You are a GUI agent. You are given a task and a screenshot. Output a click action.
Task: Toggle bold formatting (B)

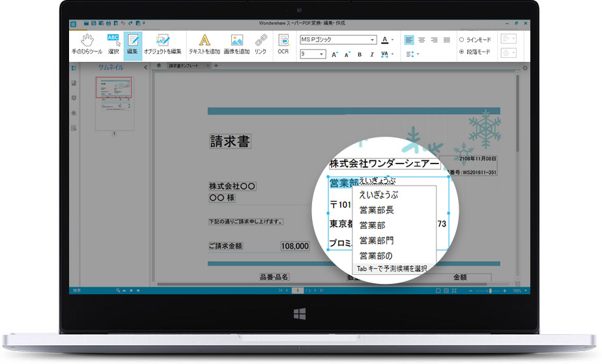(360, 55)
